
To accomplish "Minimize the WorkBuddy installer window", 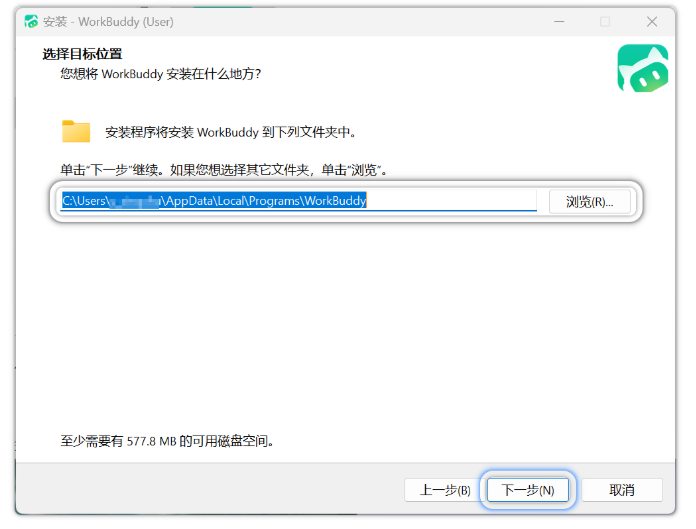I will [x=559, y=21].
